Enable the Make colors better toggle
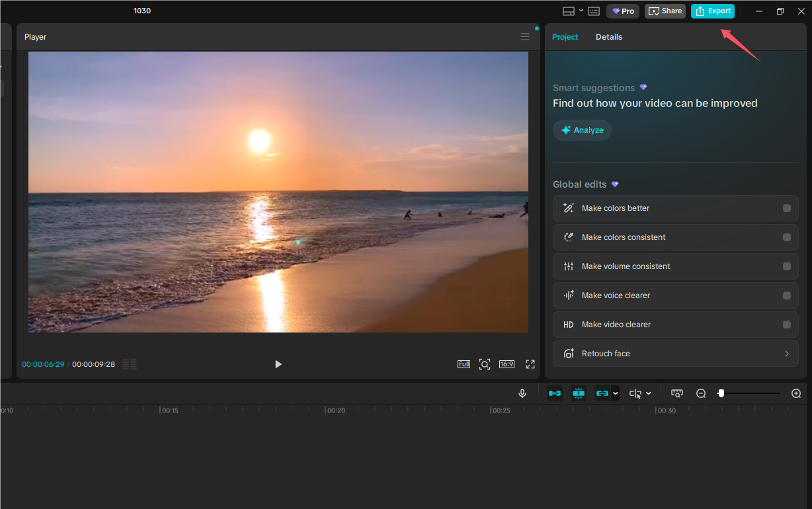The image size is (812, 509). [786, 208]
